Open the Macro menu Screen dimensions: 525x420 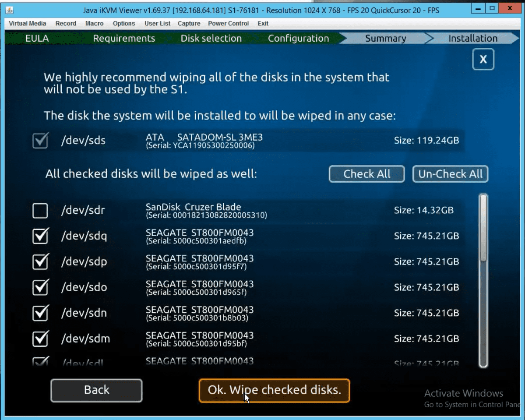[x=95, y=24]
